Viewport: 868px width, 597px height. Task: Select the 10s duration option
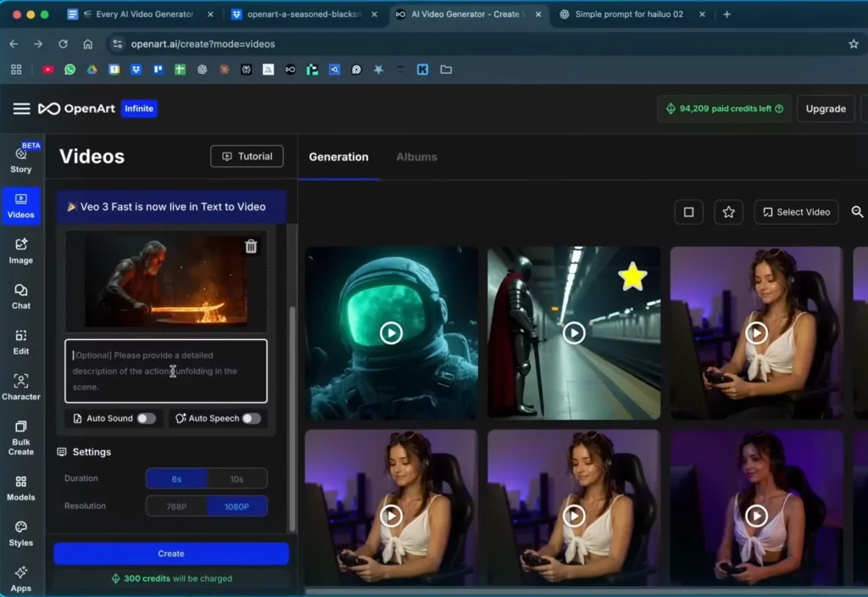pyautogui.click(x=236, y=479)
